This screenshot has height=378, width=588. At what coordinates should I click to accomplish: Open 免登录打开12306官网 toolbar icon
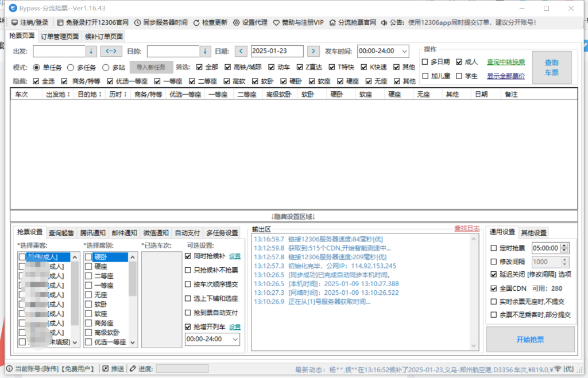click(x=60, y=22)
